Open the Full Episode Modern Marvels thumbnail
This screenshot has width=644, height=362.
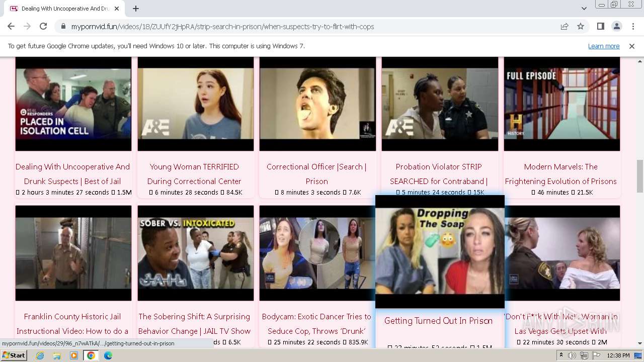(562, 104)
